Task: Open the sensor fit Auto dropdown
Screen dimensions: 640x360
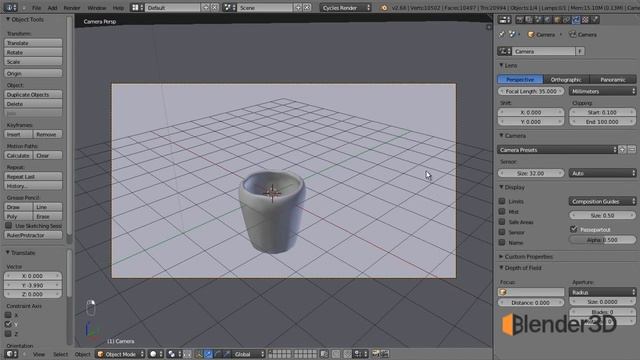Action: (x=602, y=173)
